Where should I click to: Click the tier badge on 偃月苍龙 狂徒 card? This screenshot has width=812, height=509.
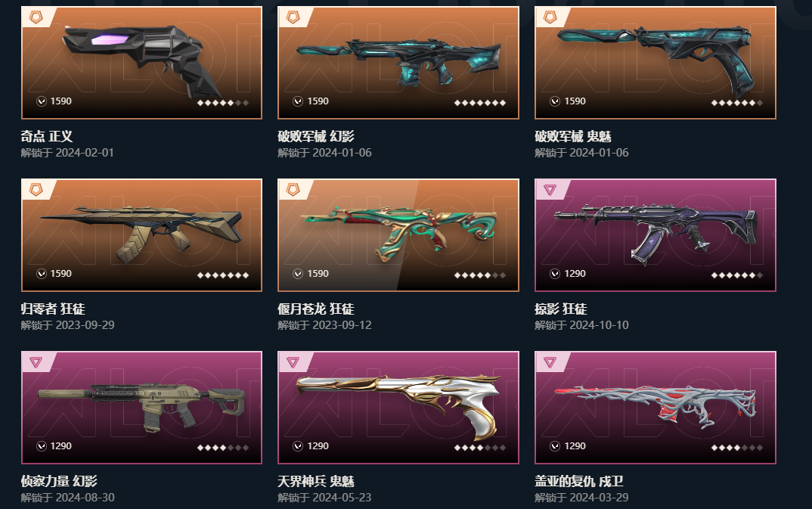pyautogui.click(x=293, y=190)
